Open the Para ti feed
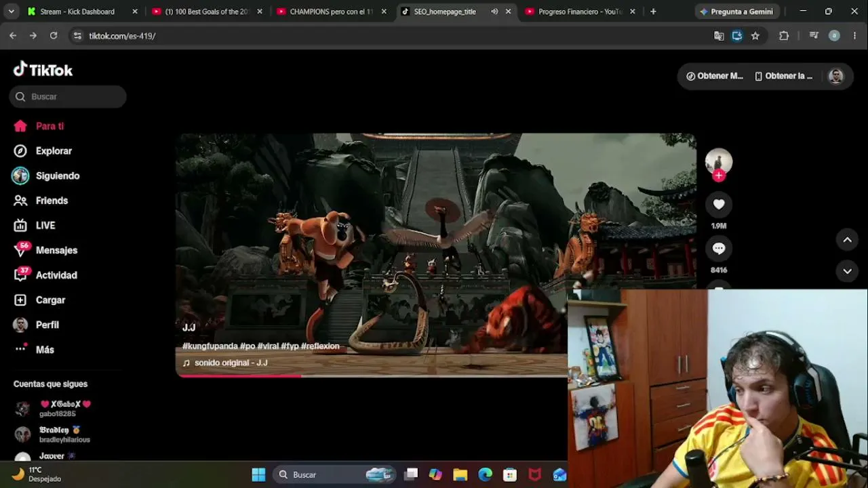868x488 pixels. pyautogui.click(x=39, y=126)
